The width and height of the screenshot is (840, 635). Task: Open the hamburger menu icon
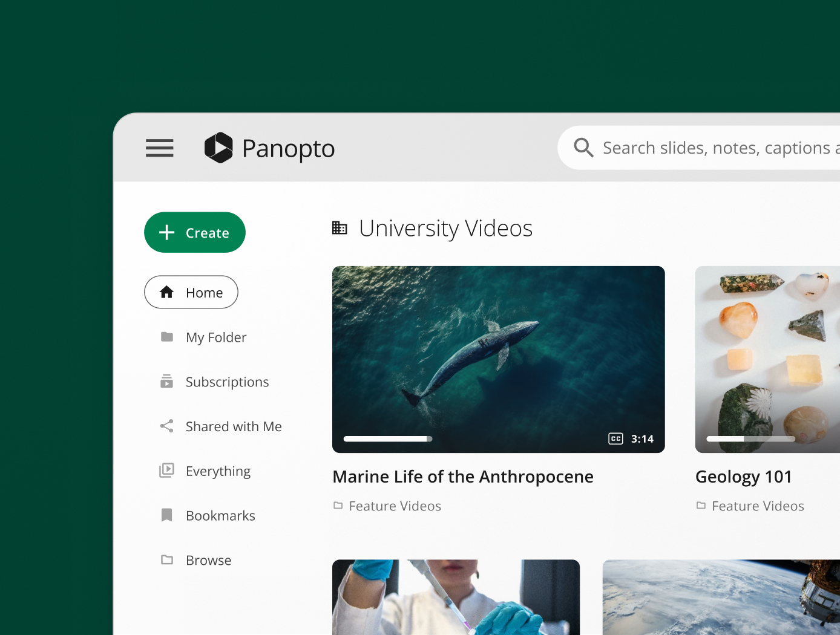(160, 148)
